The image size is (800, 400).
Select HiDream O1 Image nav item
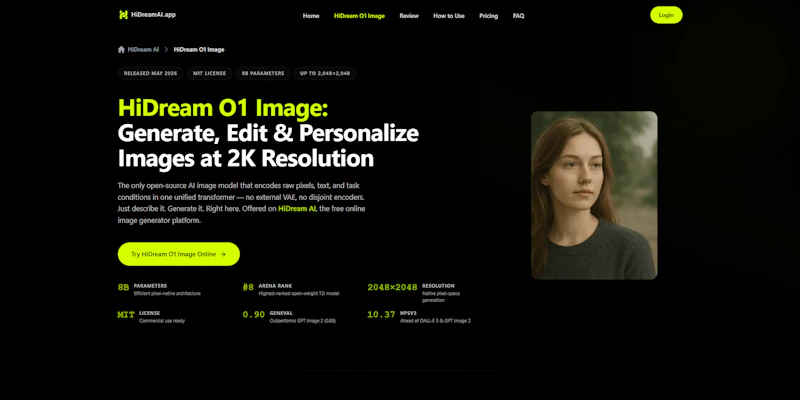pyautogui.click(x=359, y=16)
